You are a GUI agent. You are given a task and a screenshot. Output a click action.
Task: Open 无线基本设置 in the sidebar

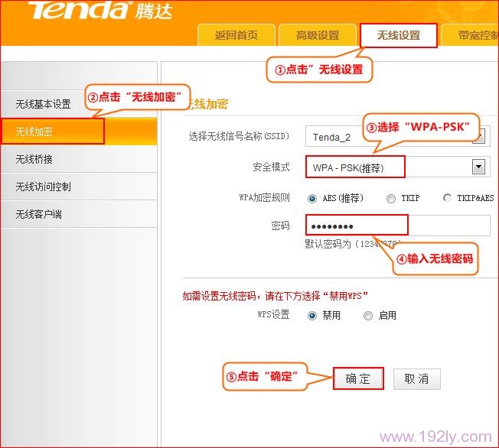[x=43, y=104]
